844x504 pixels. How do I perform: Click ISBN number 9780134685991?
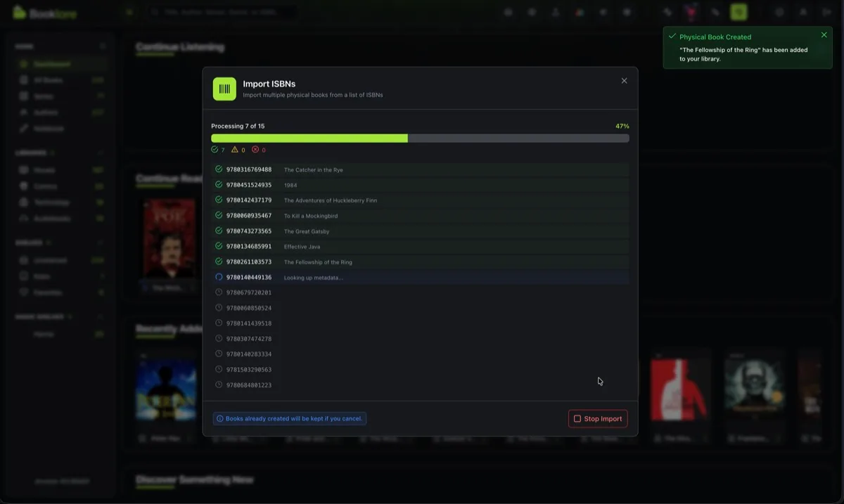point(249,247)
